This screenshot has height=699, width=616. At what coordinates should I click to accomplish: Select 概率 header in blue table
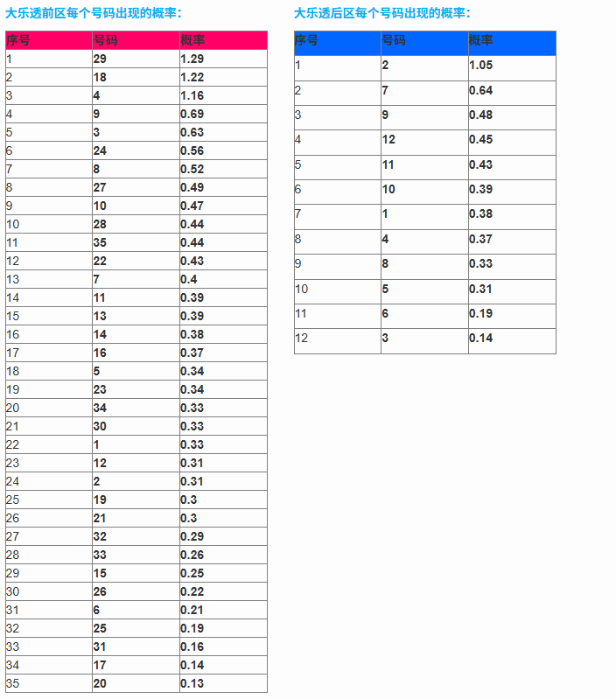(481, 40)
